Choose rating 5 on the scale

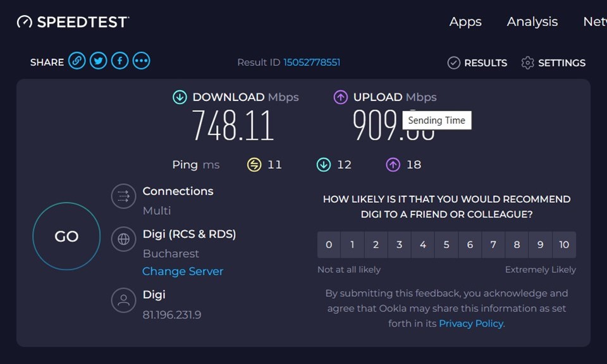click(x=446, y=245)
